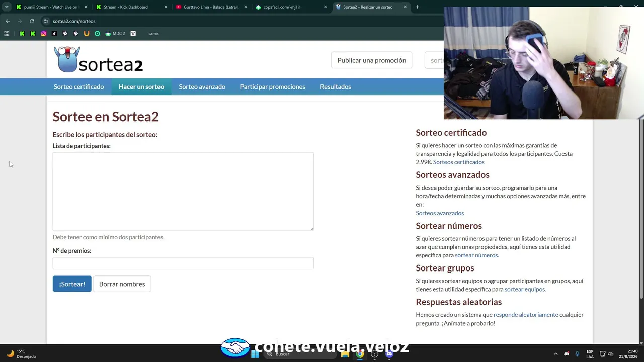
Task: Close the copafacil.com tab
Action: [x=325, y=7]
